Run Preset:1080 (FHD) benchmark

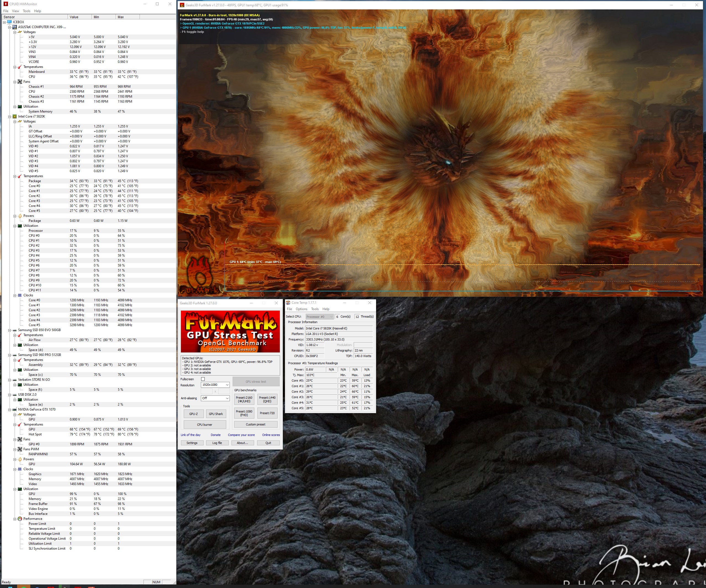coord(244,413)
